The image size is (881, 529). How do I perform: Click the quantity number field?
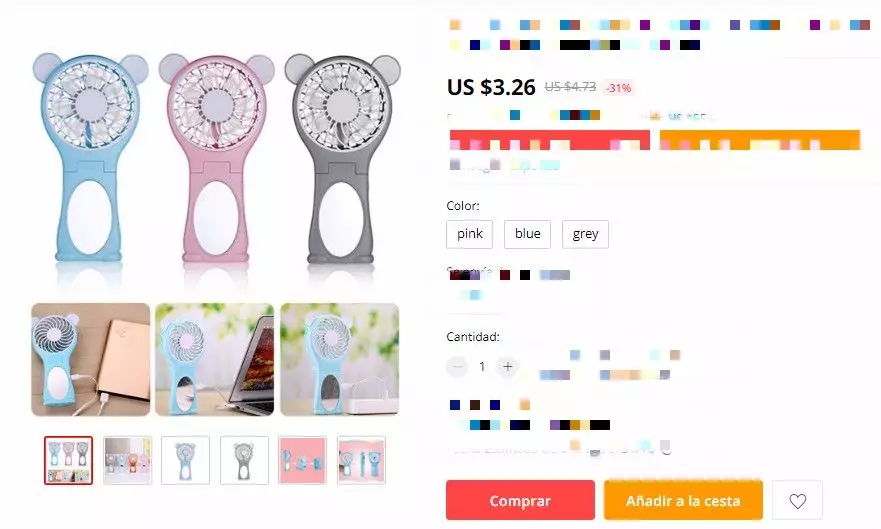tap(482, 367)
